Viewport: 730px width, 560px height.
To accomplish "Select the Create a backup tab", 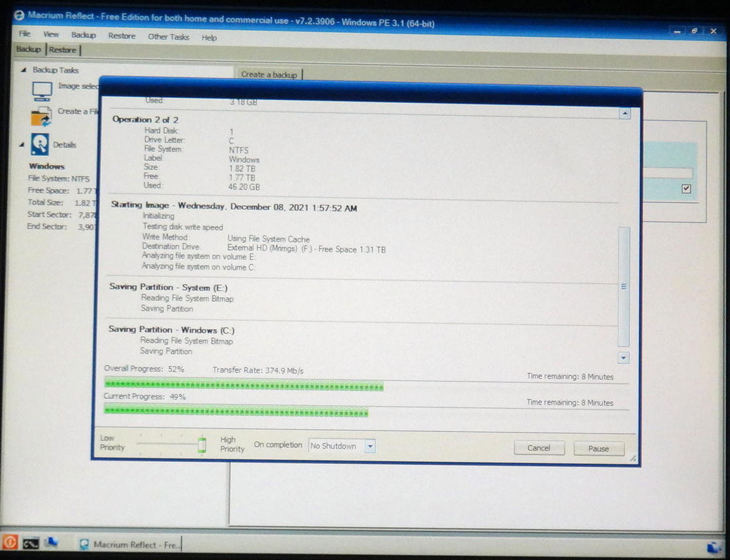I will point(269,74).
